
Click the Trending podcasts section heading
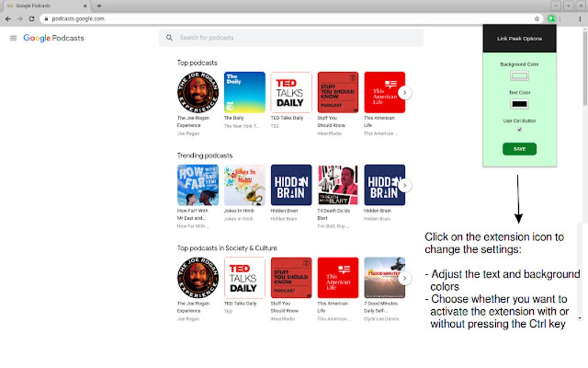coord(205,155)
